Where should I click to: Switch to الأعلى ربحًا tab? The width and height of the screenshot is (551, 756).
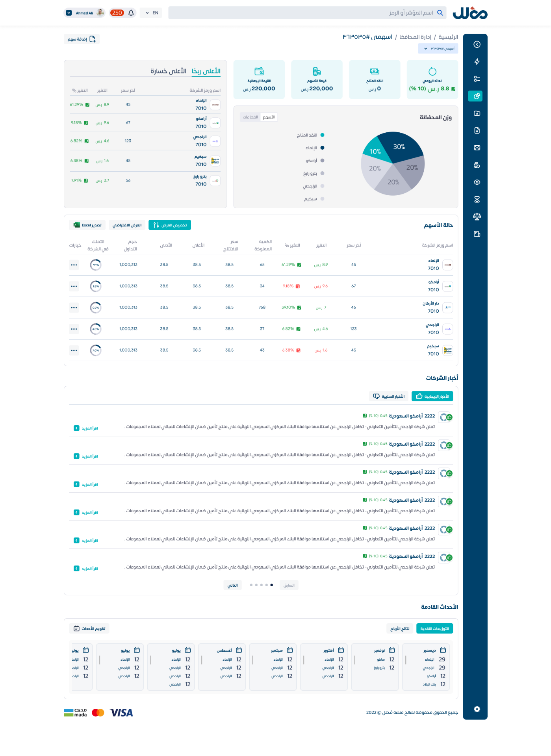(206, 71)
